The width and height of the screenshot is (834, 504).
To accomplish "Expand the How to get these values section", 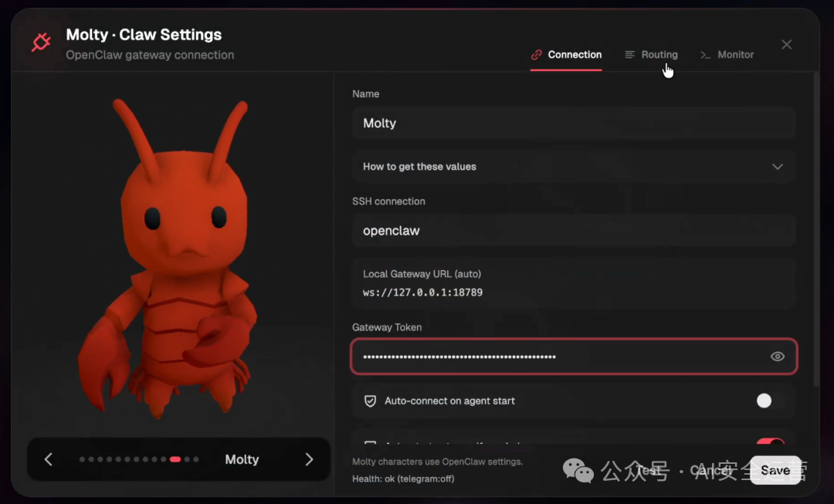I will click(x=573, y=167).
